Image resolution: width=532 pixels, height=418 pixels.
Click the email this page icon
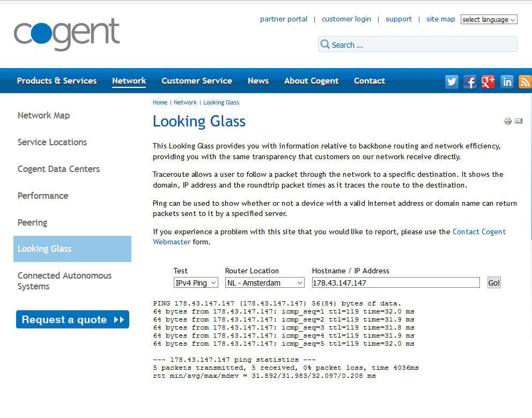519,121
